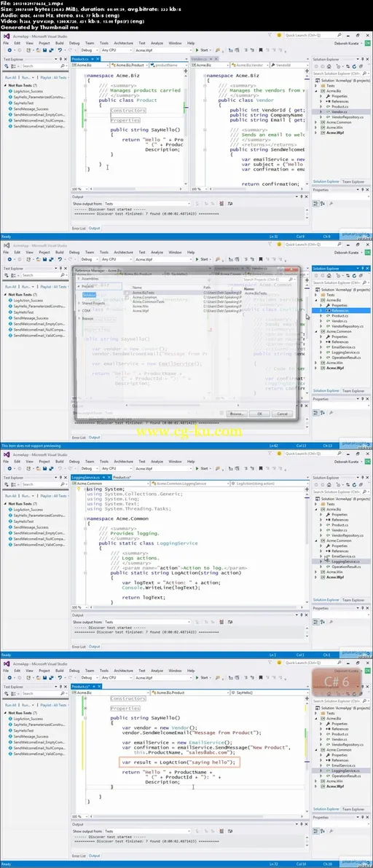Click the file icon beside EmailService.cs in second frame

(x=328, y=347)
